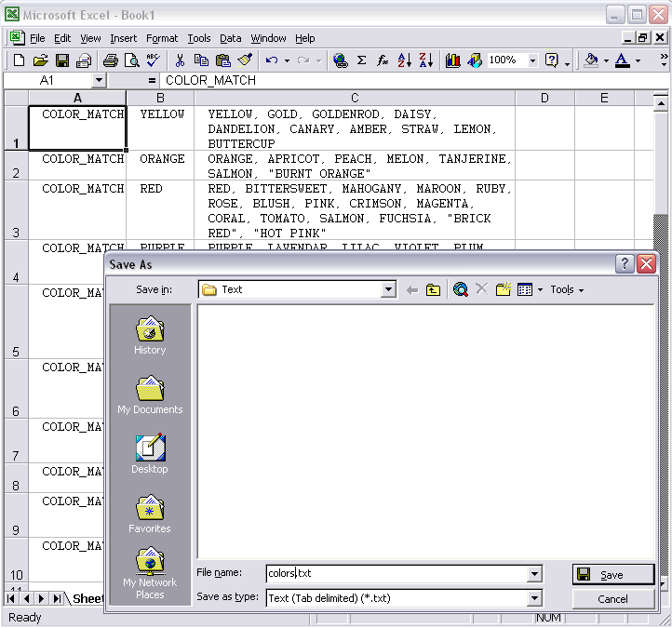This screenshot has height=628, width=672.
Task: Click the Cancel button
Action: pyautogui.click(x=612, y=599)
